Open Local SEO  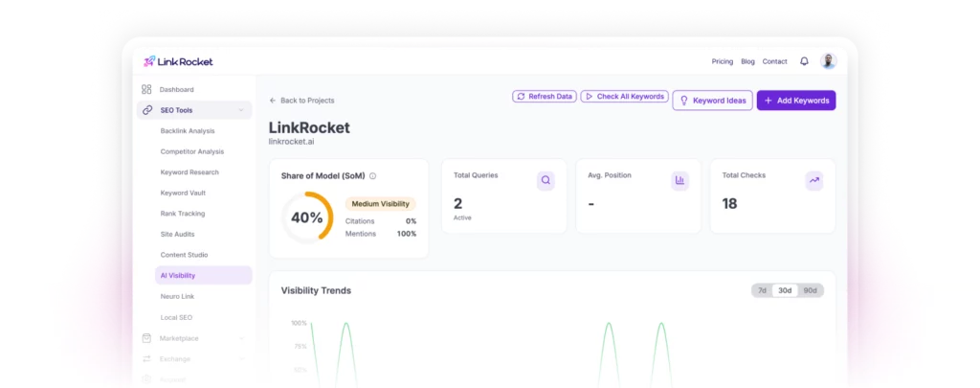pos(176,317)
